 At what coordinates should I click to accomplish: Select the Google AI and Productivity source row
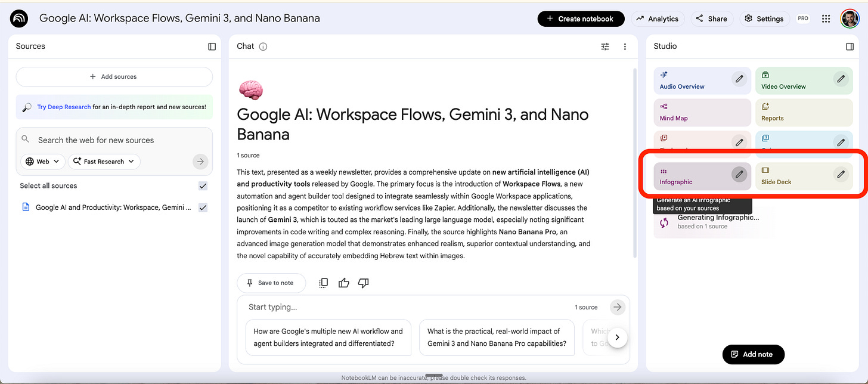[x=114, y=208]
